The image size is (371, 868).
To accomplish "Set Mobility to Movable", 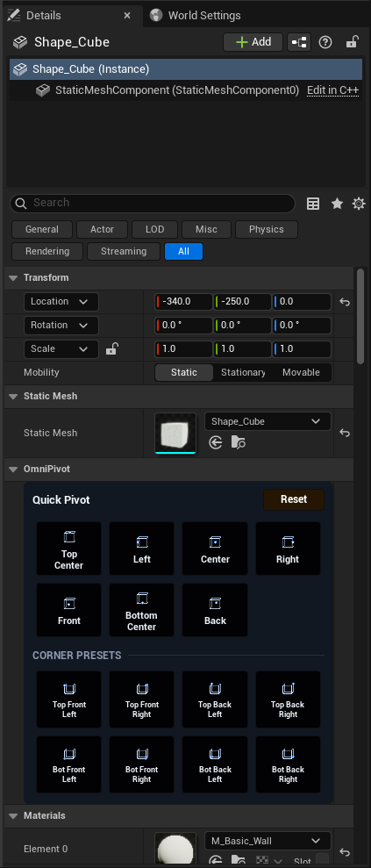I will click(302, 372).
